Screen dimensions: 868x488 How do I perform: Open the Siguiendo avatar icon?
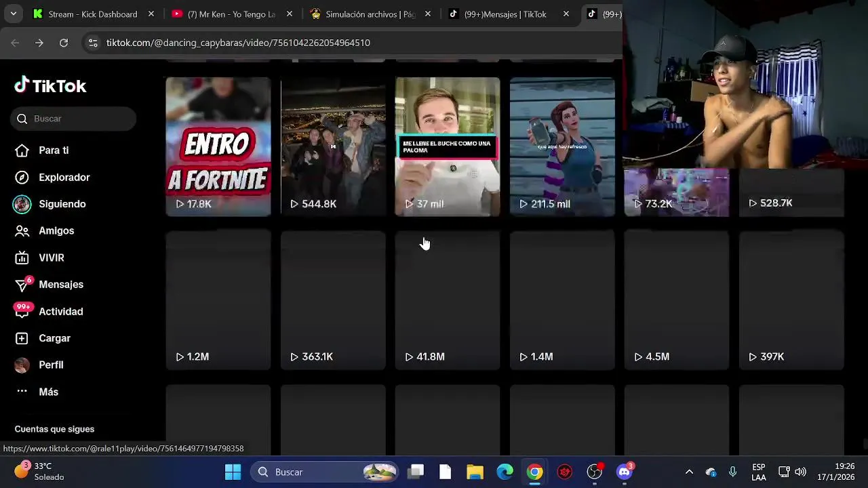tap(22, 204)
